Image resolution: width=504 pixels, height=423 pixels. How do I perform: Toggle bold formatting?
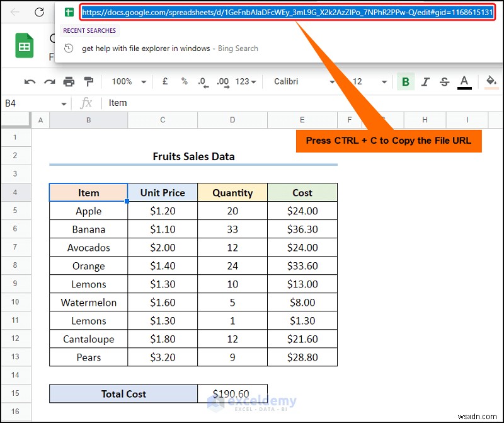[406, 82]
